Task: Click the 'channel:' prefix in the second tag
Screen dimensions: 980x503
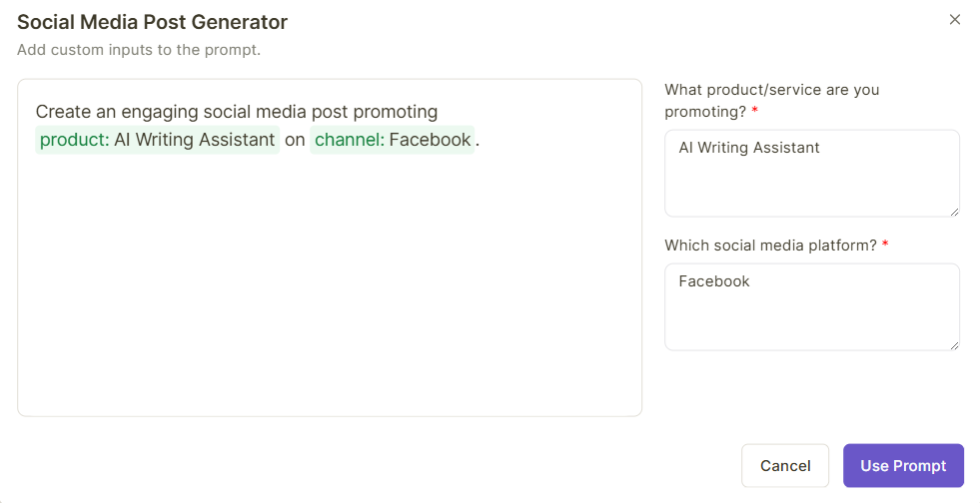Action: click(349, 140)
